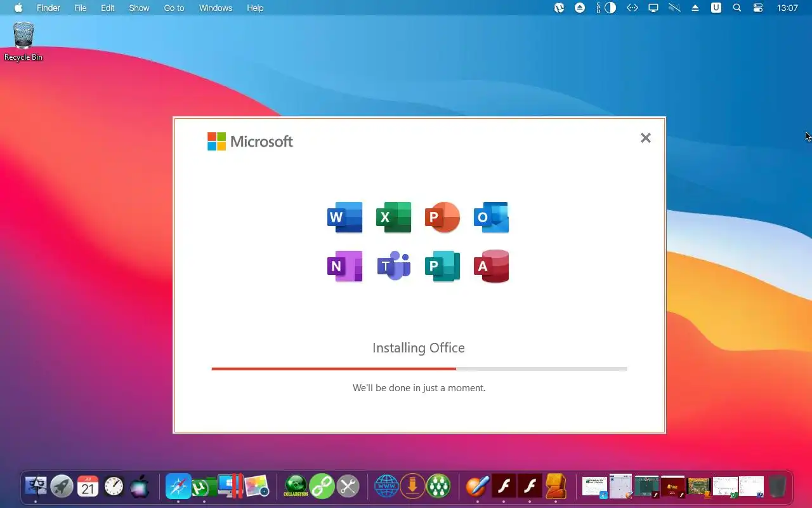Click the Publisher icon in the installer

pos(442,266)
